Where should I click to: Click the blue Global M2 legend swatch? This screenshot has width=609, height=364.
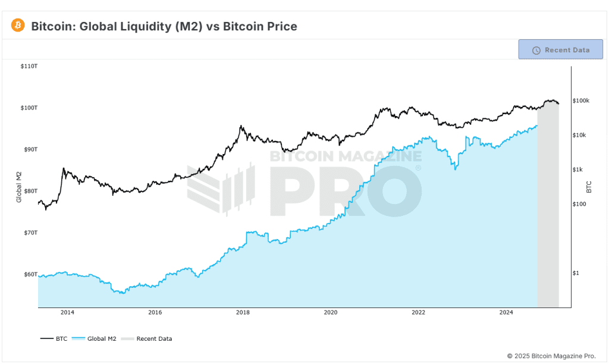coord(78,338)
